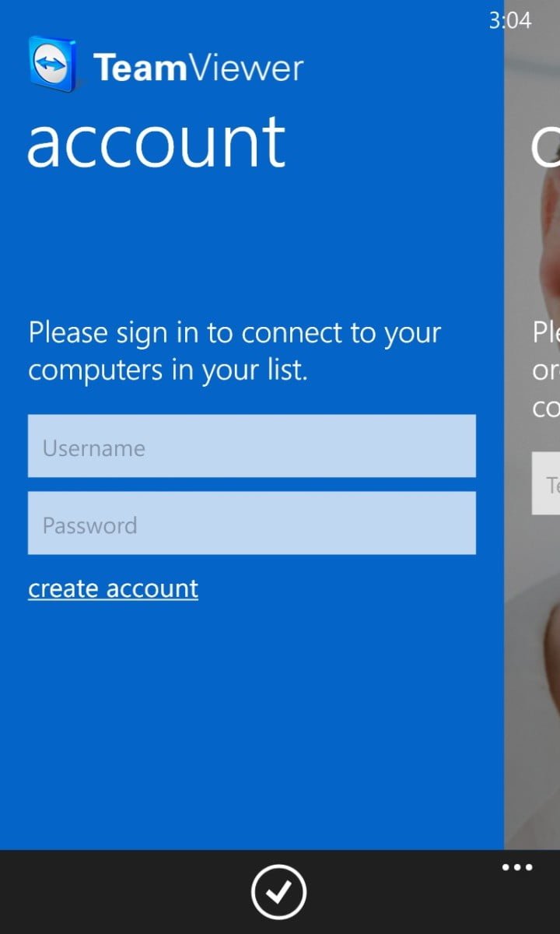Switch to the partially visible next panel heading
Viewport: 560px width, 934px height.
click(545, 144)
